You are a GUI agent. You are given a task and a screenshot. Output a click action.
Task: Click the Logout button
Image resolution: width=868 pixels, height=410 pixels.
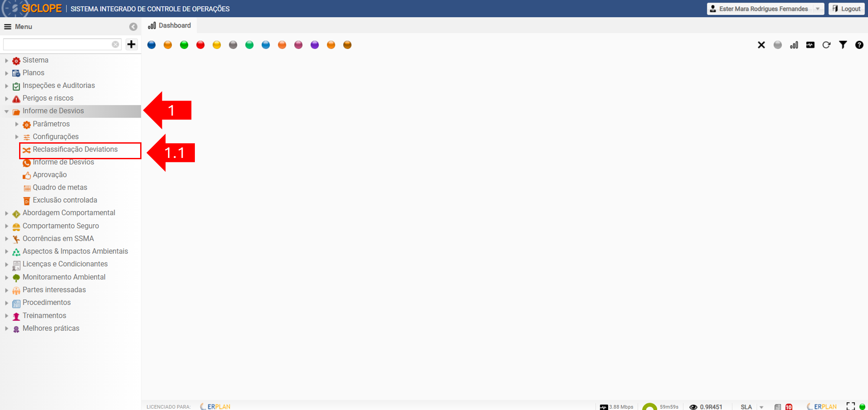pos(846,9)
